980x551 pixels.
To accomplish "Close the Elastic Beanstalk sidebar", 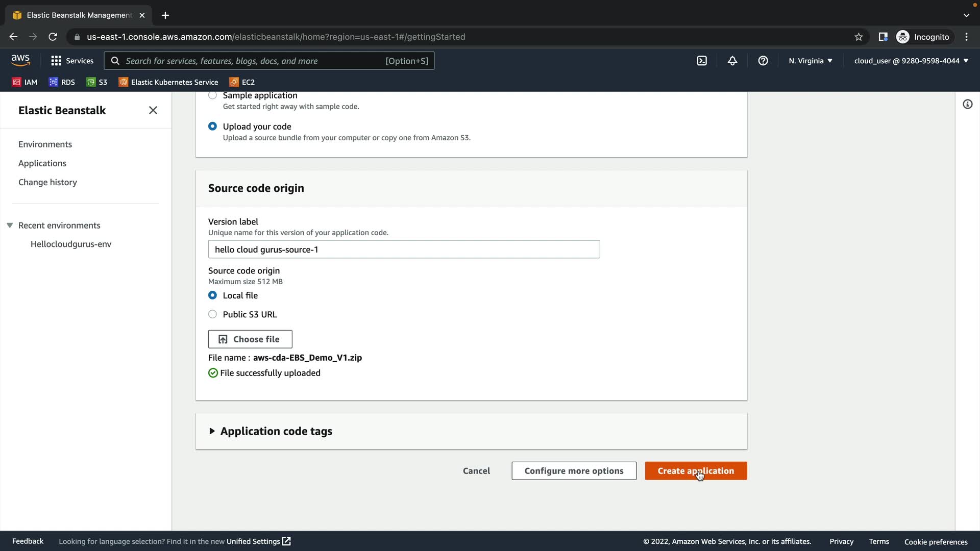I will [x=153, y=110].
